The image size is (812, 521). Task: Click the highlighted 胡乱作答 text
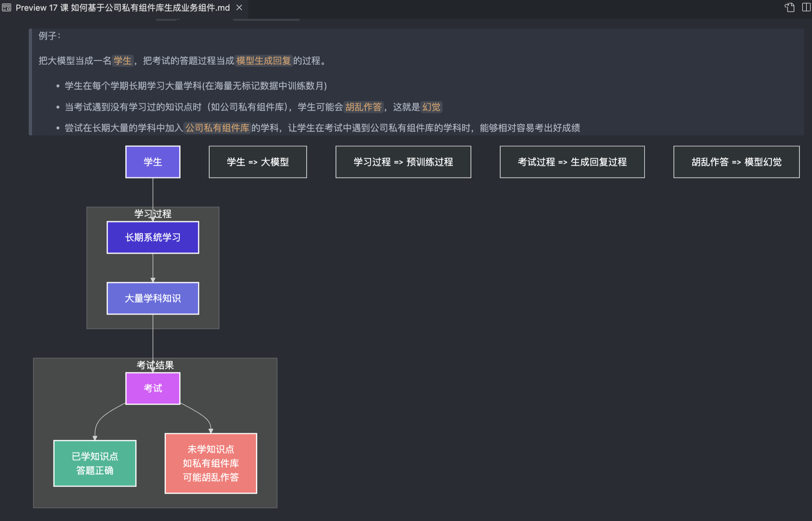[x=363, y=107]
